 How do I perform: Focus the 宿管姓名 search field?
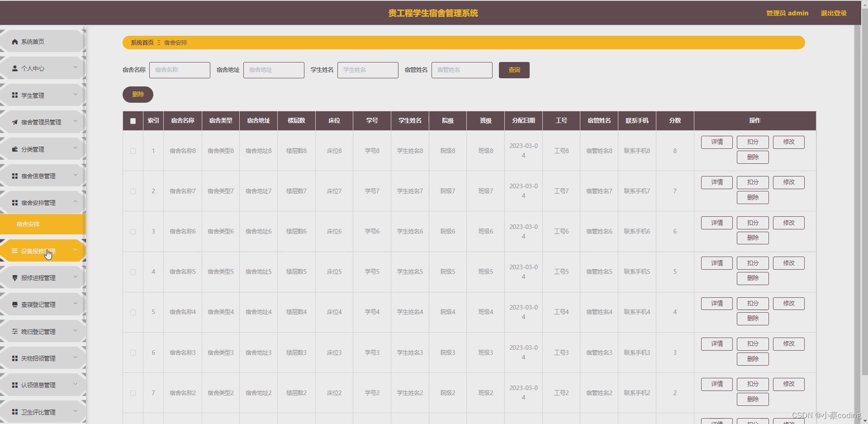point(462,70)
